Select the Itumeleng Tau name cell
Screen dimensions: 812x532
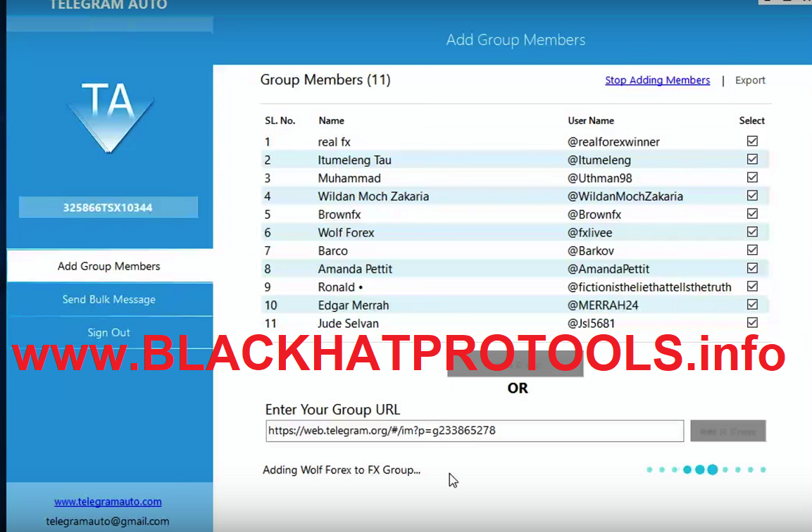tap(355, 160)
